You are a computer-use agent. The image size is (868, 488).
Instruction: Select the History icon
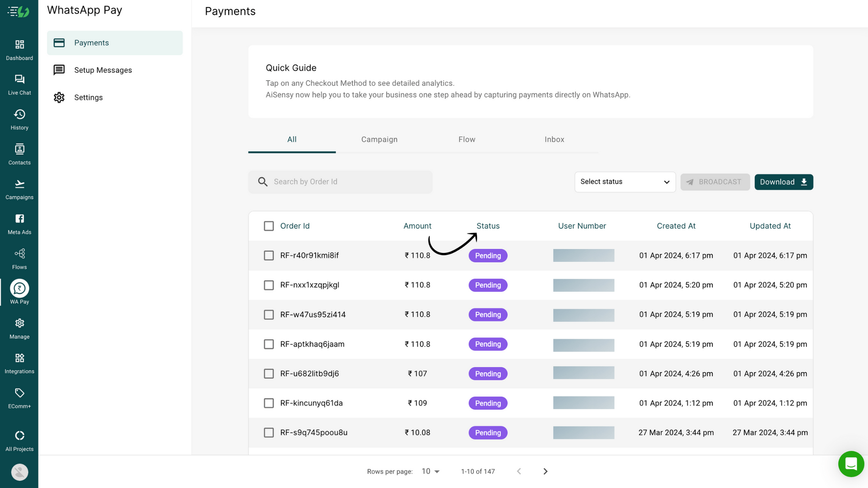19,118
